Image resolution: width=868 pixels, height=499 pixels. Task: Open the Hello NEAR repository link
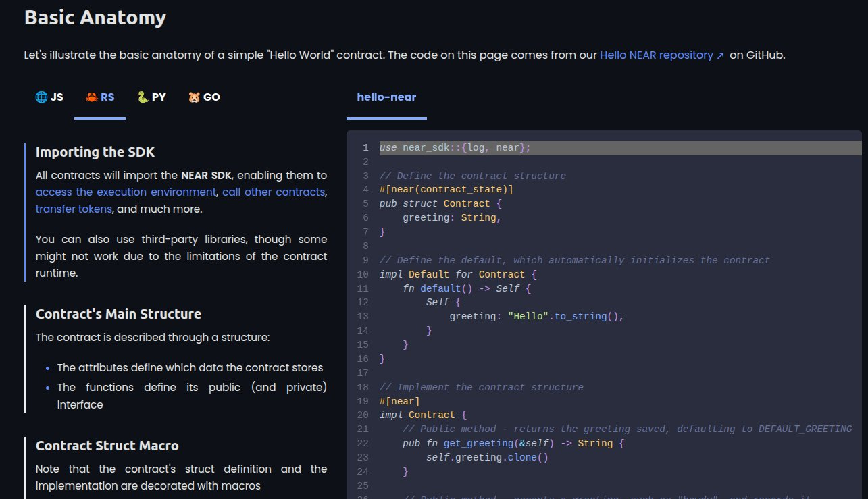(x=662, y=55)
